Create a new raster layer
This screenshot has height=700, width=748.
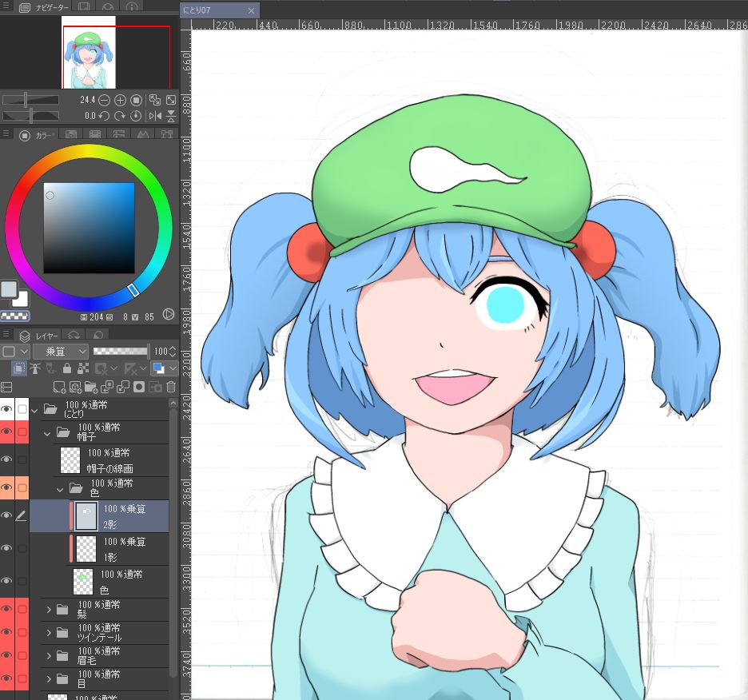[59, 387]
